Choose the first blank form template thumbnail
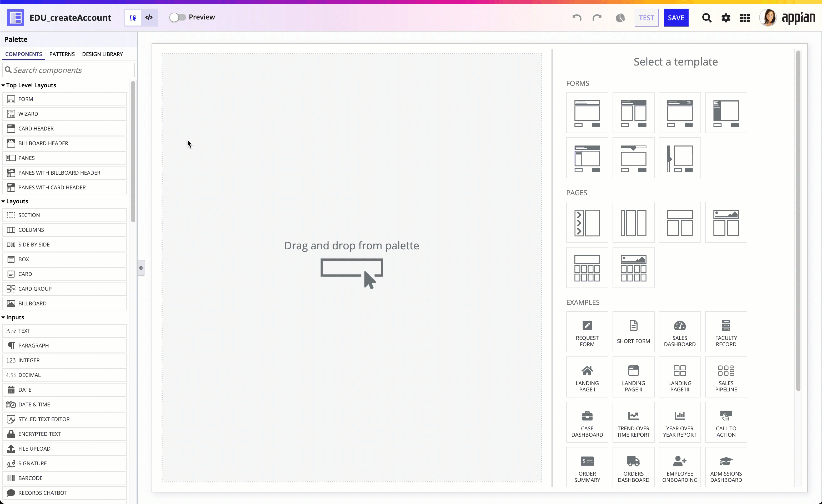The width and height of the screenshot is (822, 504). 587,113
